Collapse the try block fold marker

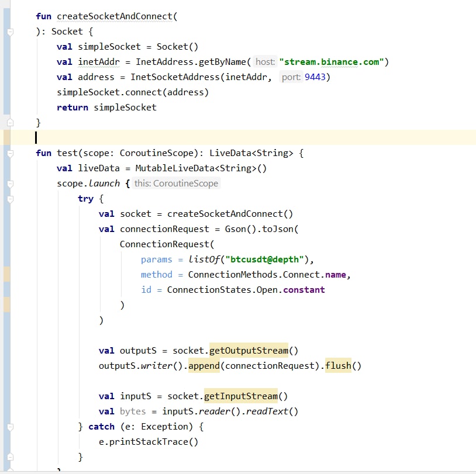[x=11, y=199]
